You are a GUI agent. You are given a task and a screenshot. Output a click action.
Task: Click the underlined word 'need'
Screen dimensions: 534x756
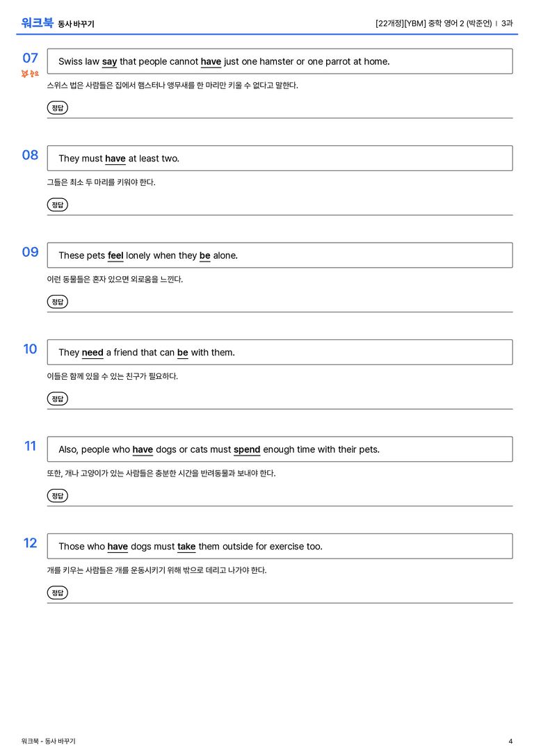[92, 353]
